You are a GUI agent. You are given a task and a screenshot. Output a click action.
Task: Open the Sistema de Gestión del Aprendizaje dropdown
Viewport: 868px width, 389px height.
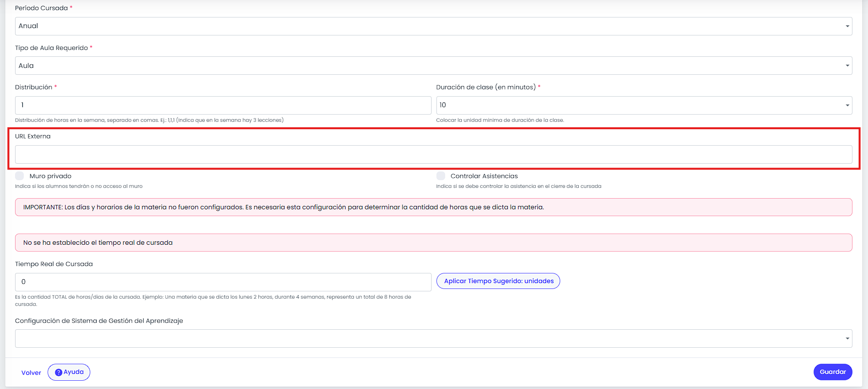point(434,338)
